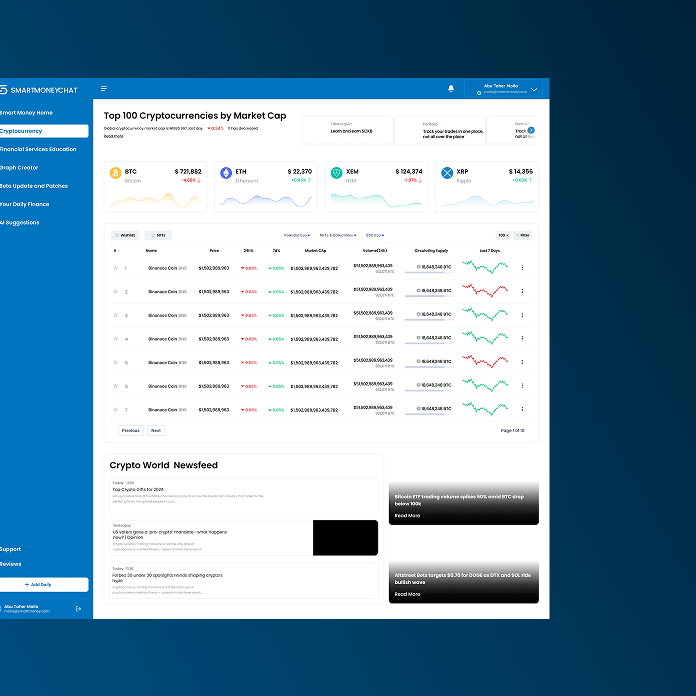Viewport: 696px width, 696px height.
Task: Open the 100 rows-per-page dropdown
Action: coord(503,235)
